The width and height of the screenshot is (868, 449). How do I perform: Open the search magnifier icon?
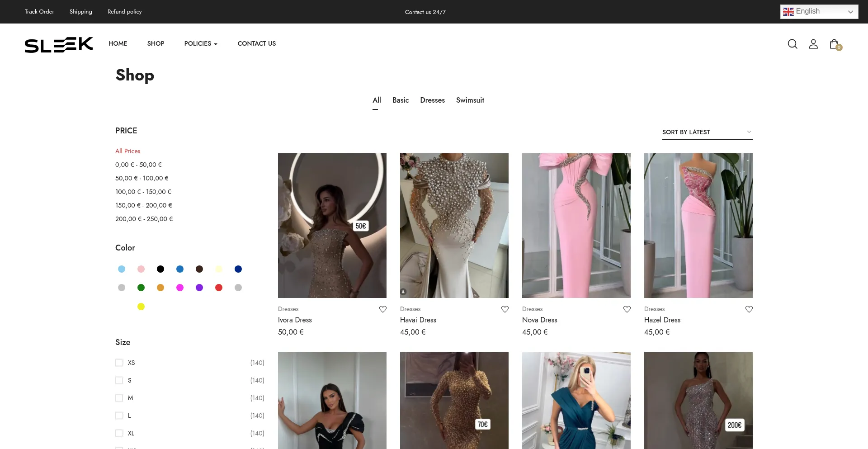(793, 44)
